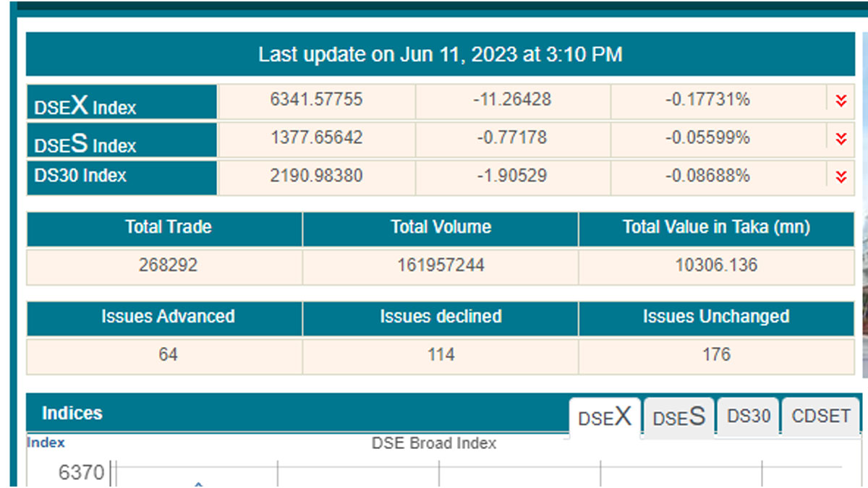Image resolution: width=868 pixels, height=488 pixels.
Task: Click the DSEX value 6341.57755
Action: [316, 100]
